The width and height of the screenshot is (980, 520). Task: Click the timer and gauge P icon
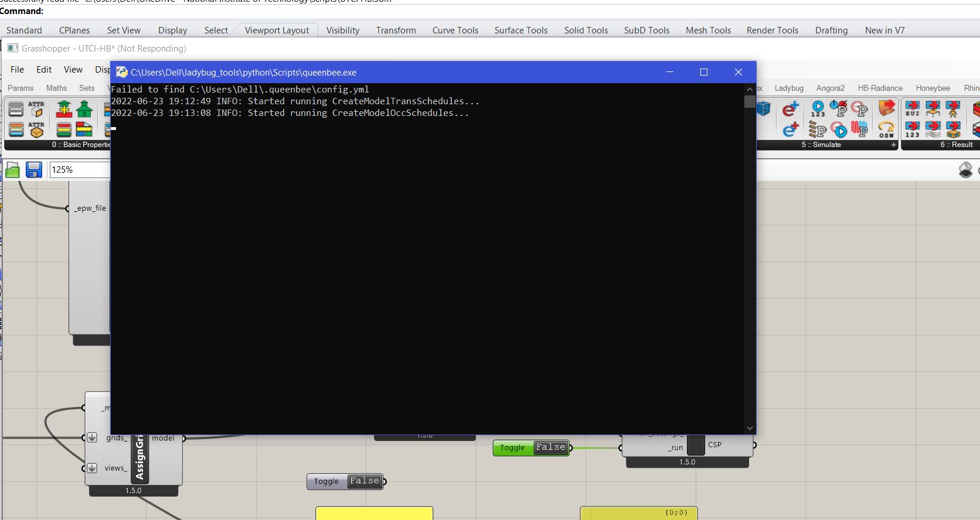pyautogui.click(x=839, y=109)
